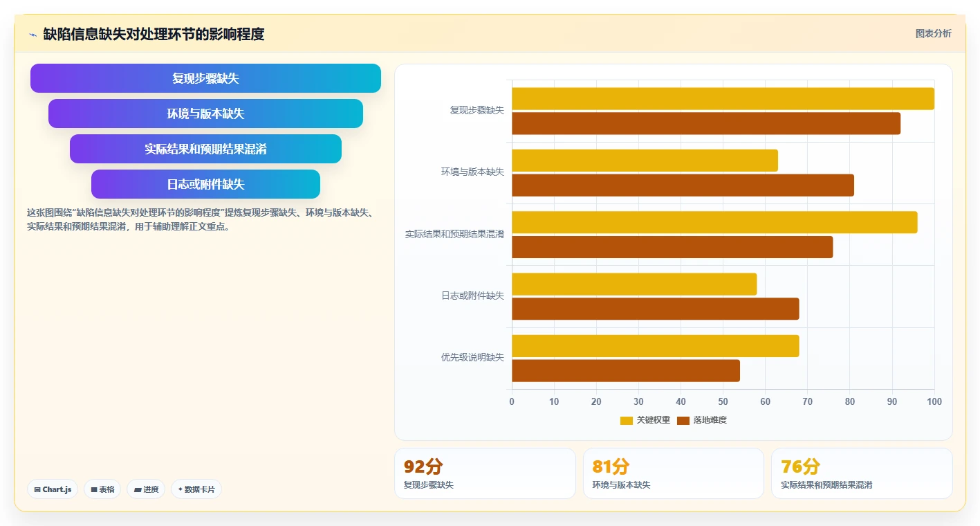Open the 92分 data card
The height and width of the screenshot is (526, 980).
pos(485,473)
